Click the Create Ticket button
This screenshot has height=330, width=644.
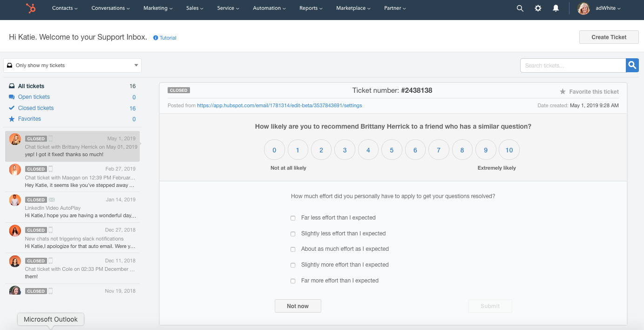pyautogui.click(x=609, y=37)
